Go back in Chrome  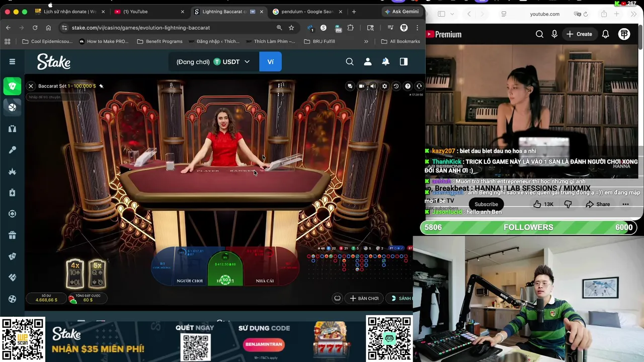8,28
